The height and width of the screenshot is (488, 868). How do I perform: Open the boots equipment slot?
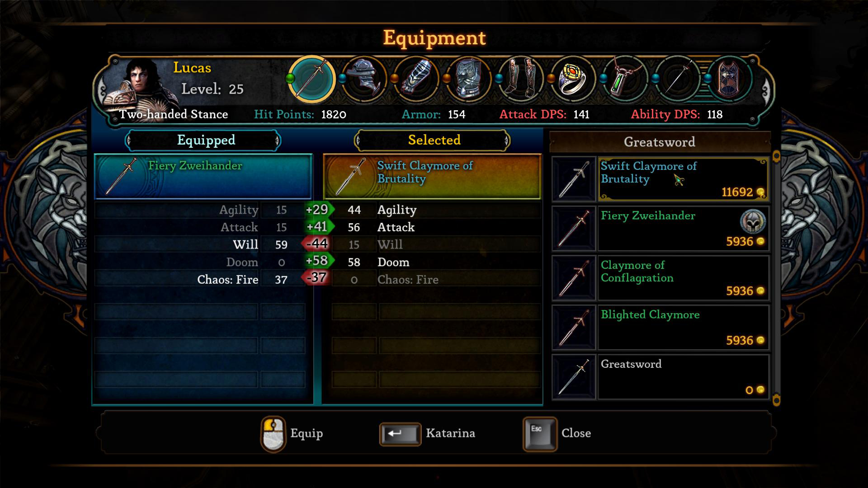tap(520, 80)
